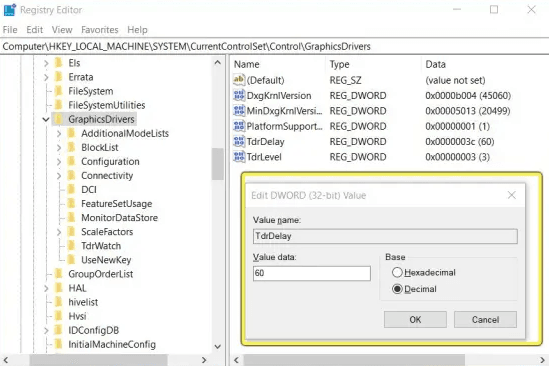Screen dimensions: 549x366
Task: Select the Hexadecimal base radio button
Action: pyautogui.click(x=397, y=272)
